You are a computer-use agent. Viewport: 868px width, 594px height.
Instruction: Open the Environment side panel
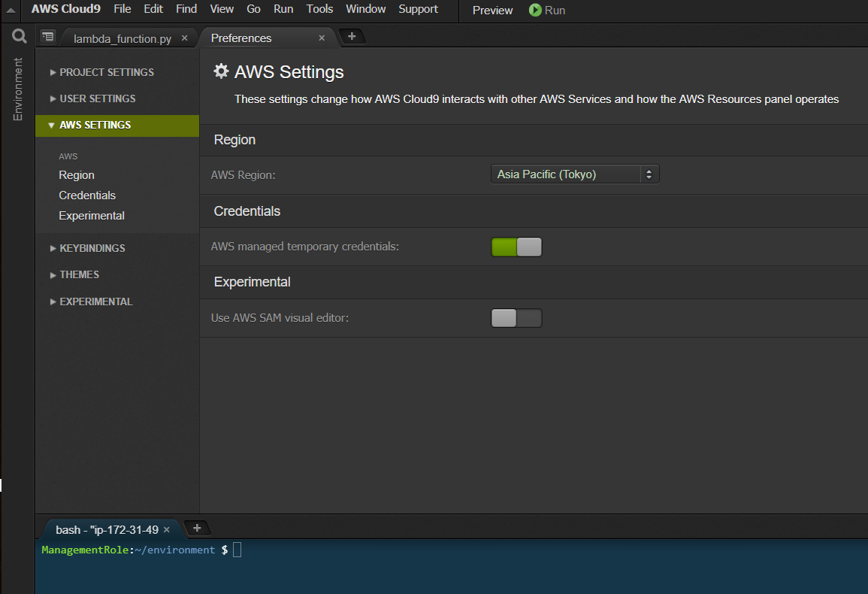(18, 89)
